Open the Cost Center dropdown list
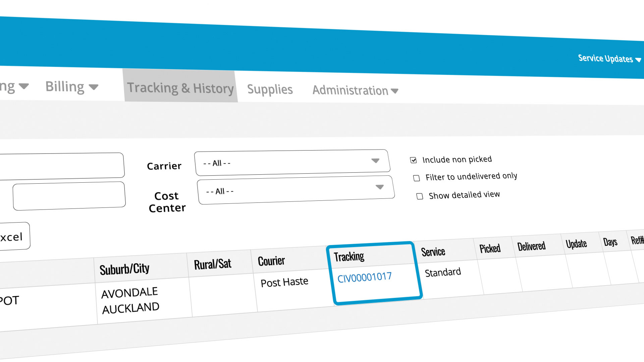This screenshot has height=362, width=644. coord(296,190)
